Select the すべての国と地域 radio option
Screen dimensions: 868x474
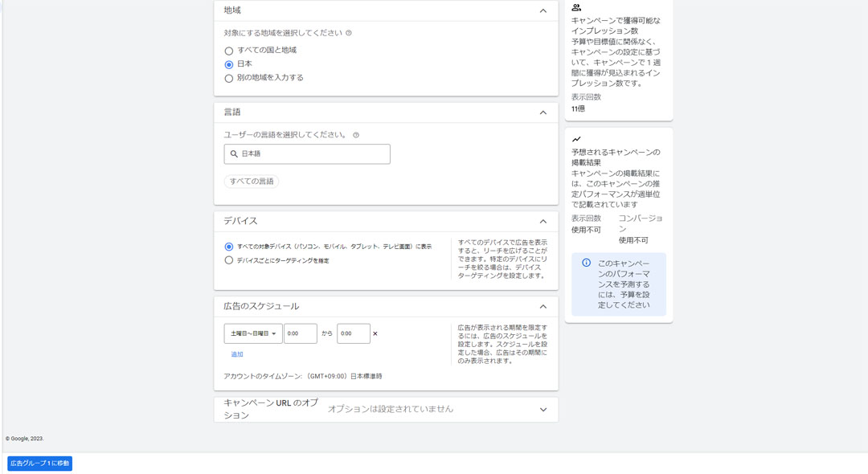click(x=229, y=51)
